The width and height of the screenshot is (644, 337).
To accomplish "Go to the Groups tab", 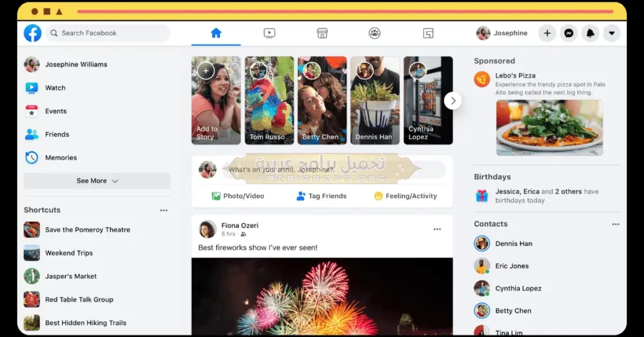I will 375,33.
